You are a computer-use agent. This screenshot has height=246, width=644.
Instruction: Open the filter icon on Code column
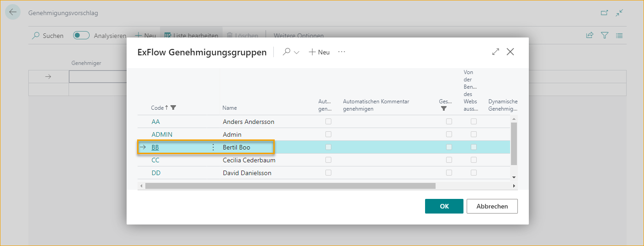tap(173, 108)
